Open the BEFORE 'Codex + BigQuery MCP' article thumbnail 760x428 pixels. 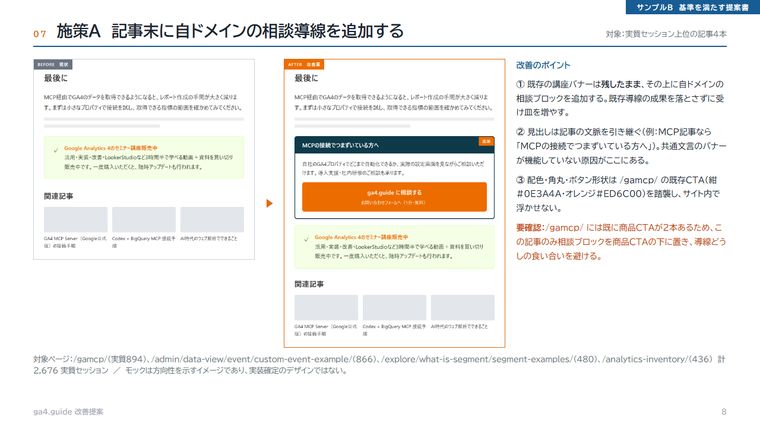[x=144, y=220]
